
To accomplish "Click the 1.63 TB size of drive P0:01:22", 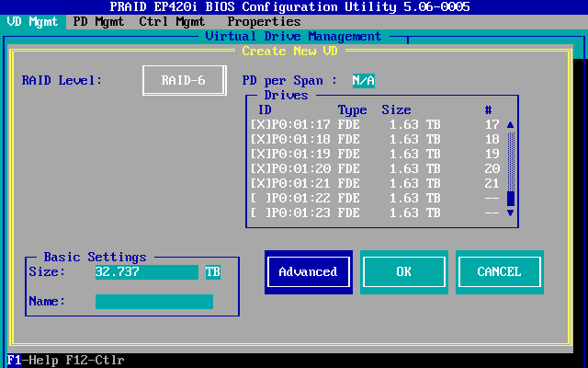I will (414, 198).
